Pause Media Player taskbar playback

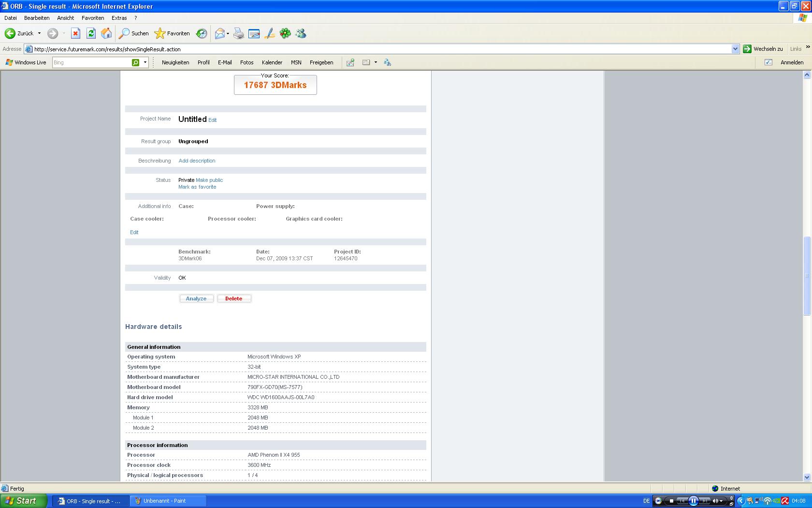click(693, 501)
